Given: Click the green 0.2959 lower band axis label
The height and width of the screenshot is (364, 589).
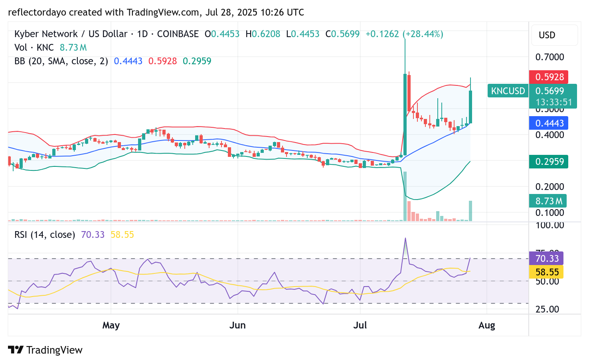Looking at the screenshot, I should [x=549, y=162].
